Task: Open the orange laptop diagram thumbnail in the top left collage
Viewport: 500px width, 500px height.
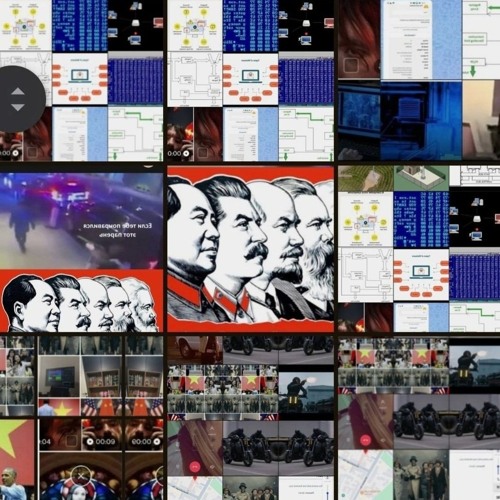Action: click(80, 79)
